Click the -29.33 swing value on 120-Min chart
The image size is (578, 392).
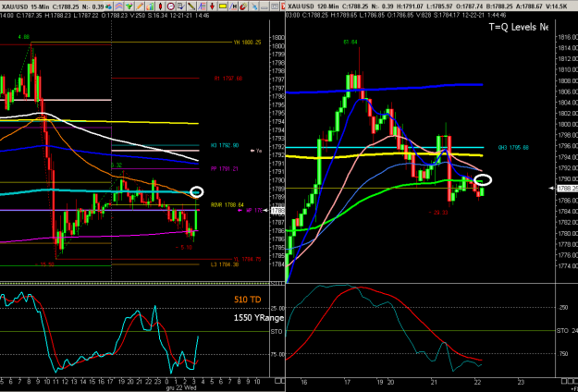(438, 213)
